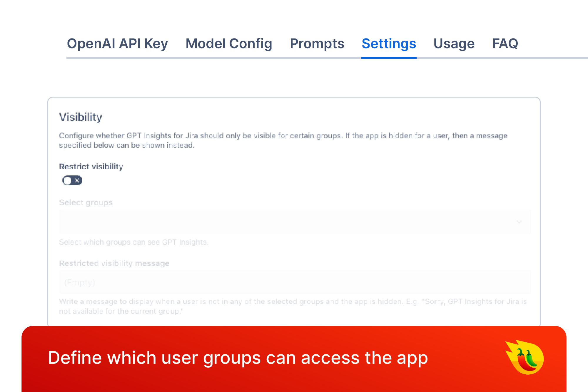Viewport: 588px width, 392px height.
Task: Click the (Empty) placeholder text
Action: (x=80, y=282)
